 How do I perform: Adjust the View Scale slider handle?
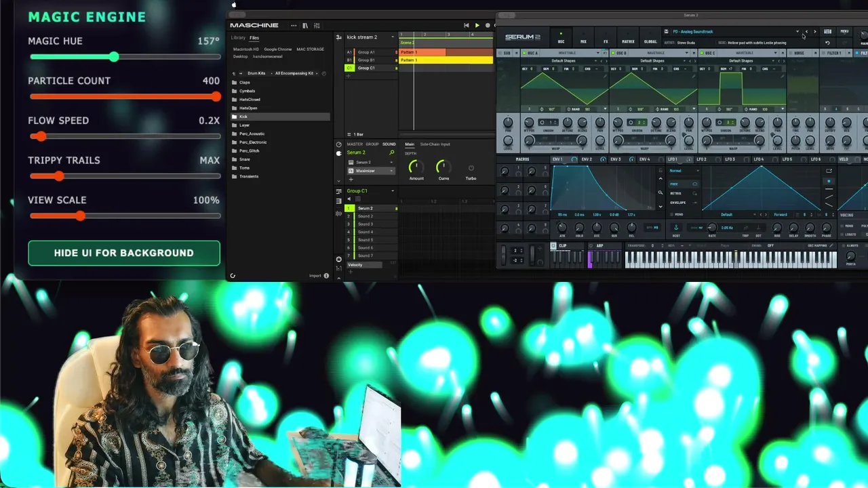80,216
